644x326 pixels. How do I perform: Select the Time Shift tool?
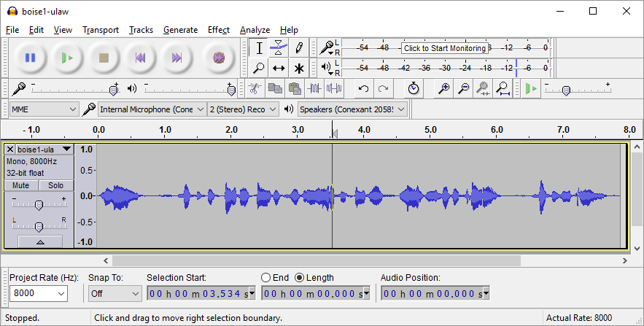(x=279, y=68)
